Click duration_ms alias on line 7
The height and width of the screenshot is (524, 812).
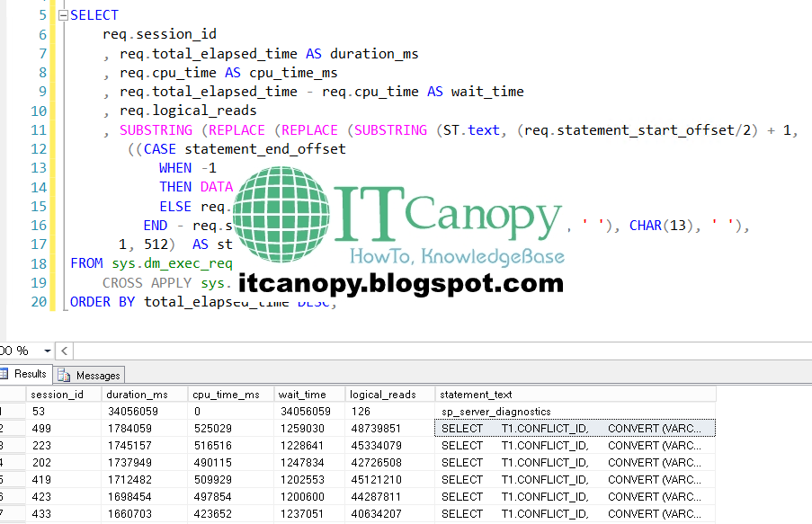click(x=374, y=54)
